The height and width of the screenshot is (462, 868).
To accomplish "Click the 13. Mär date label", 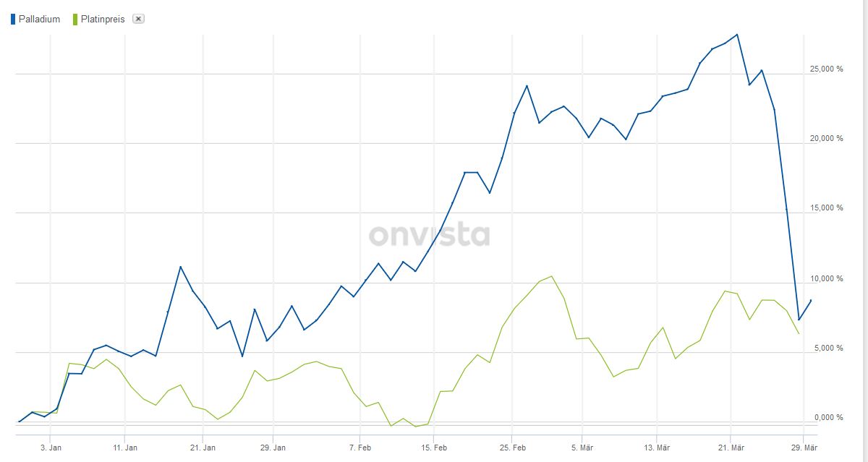I will (x=657, y=448).
